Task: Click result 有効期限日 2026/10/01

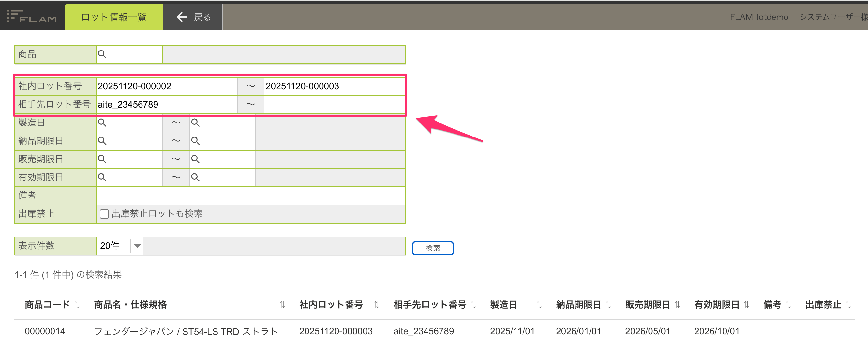Action: coord(716,331)
